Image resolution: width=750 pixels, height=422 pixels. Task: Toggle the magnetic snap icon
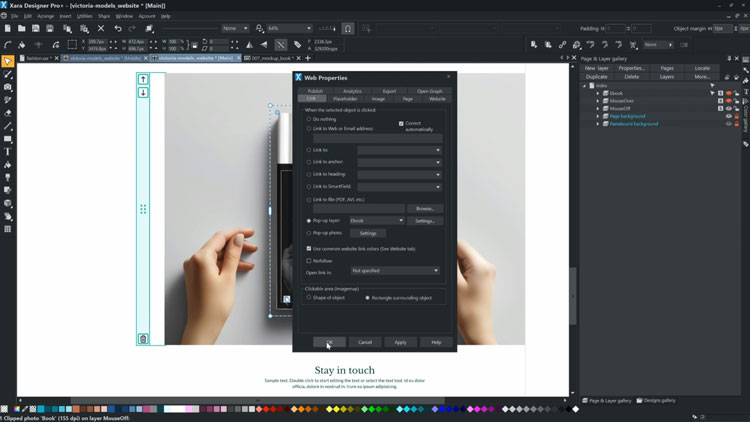point(348,29)
